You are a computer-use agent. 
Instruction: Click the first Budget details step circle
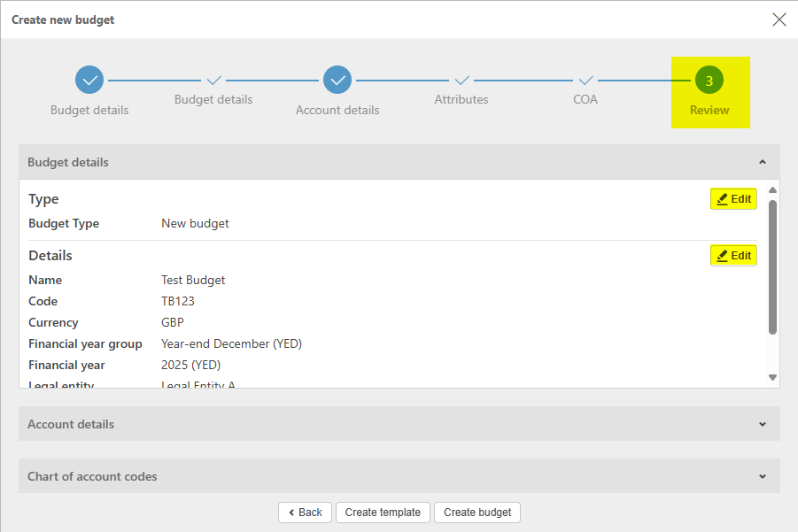pos(89,81)
